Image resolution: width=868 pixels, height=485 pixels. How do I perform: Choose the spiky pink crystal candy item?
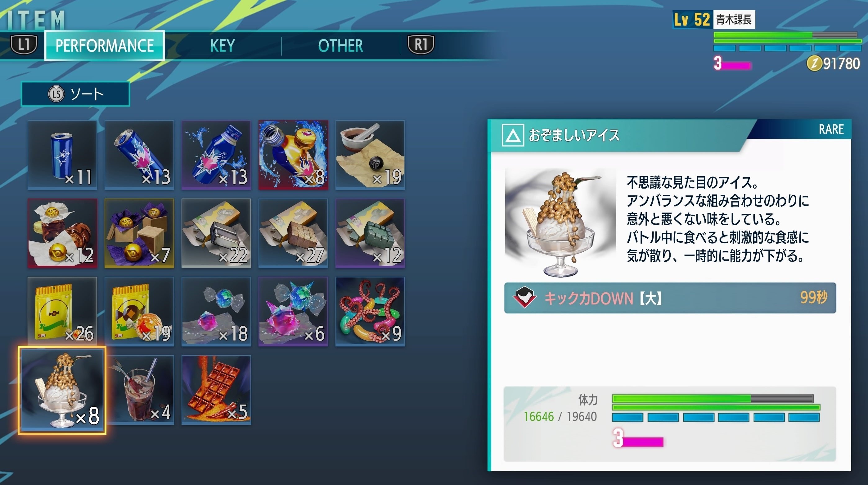293,311
